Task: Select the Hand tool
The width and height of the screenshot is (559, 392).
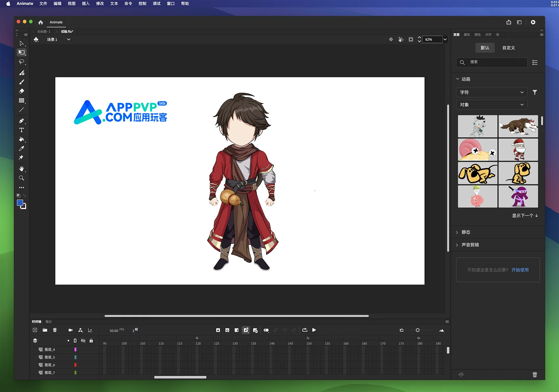Action: 21,169
